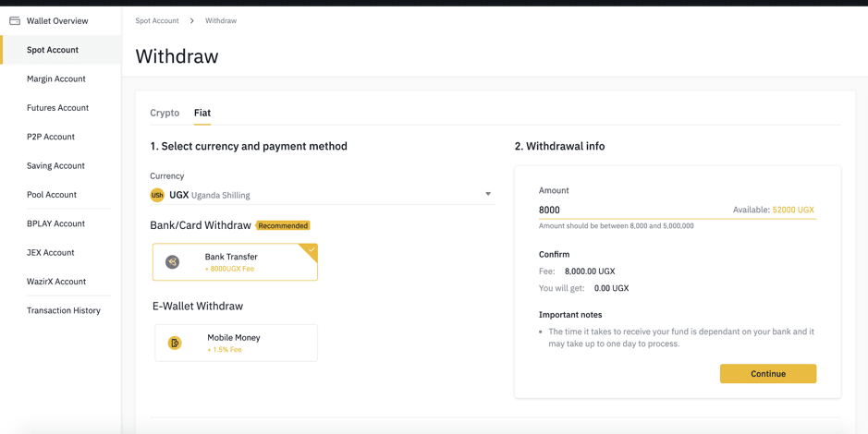Click the Mobile Money wallet icon
868x434 pixels.
click(175, 344)
